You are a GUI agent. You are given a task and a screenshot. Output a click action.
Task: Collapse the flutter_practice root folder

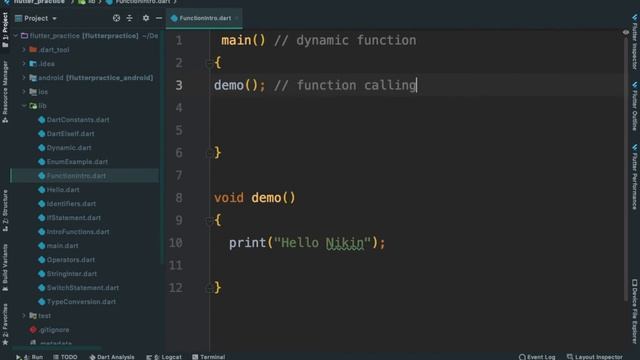click(x=16, y=36)
